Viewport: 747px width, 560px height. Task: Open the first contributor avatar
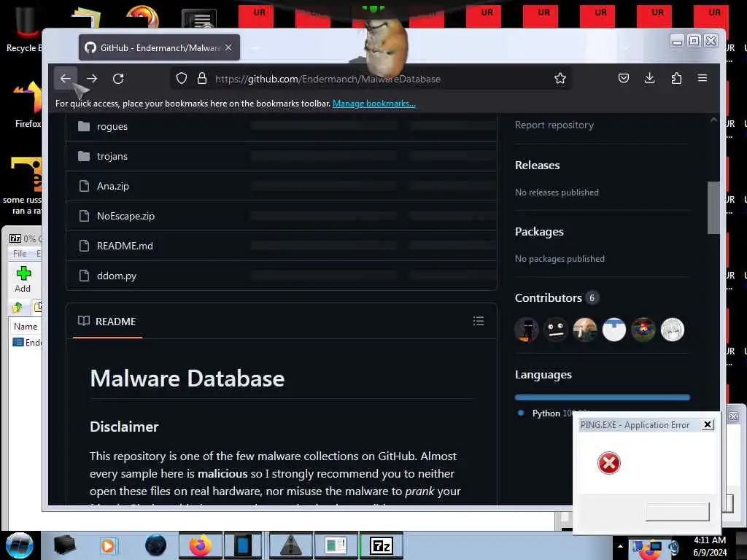point(527,330)
